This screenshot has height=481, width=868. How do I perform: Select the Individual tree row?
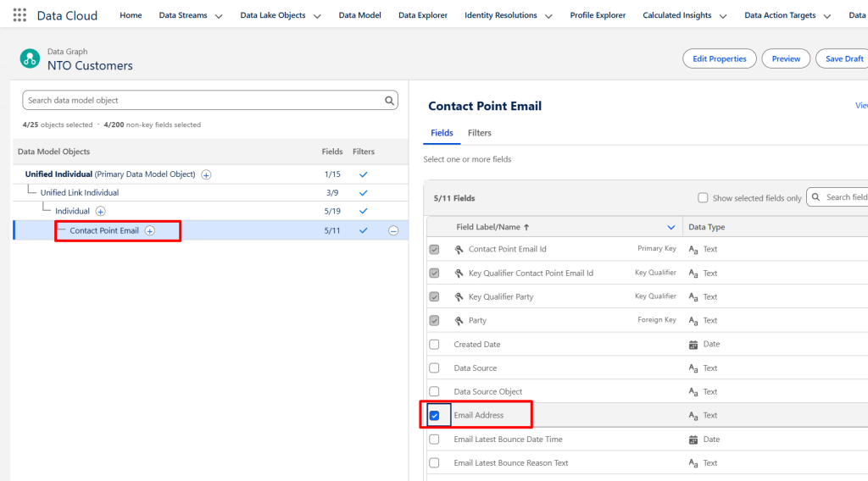point(210,211)
